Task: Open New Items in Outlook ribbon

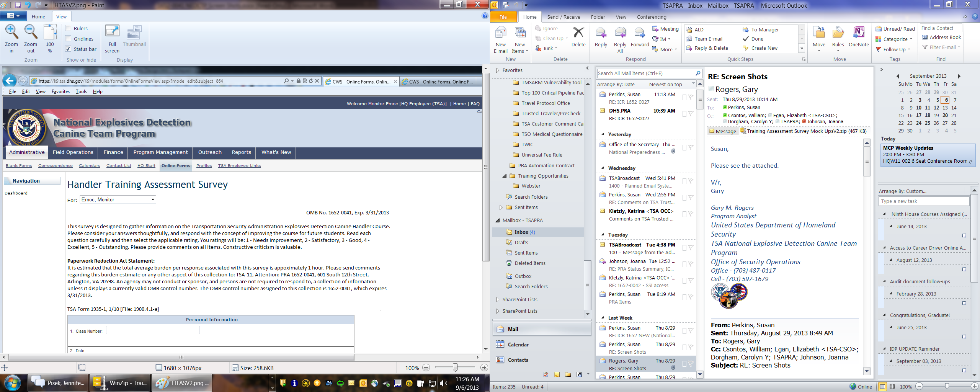Action: [x=520, y=40]
